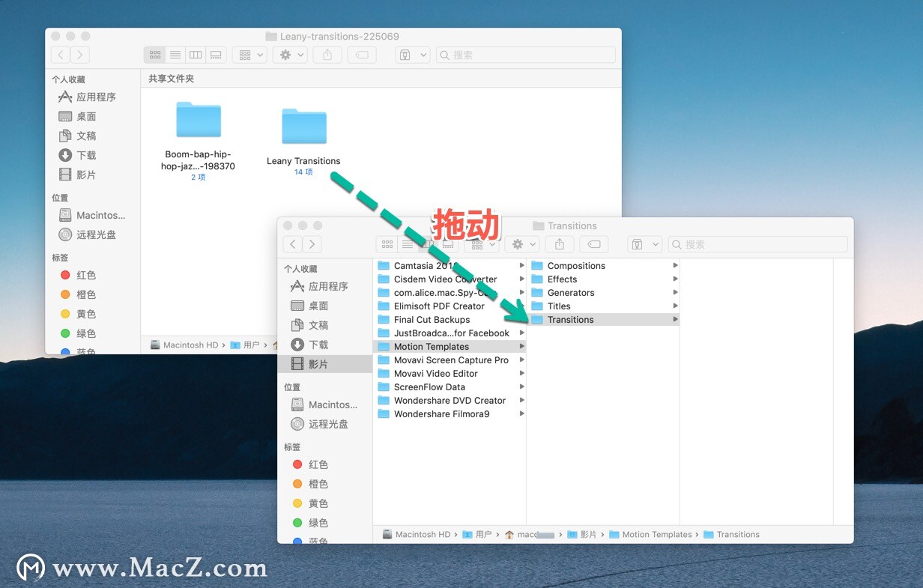
Task: Open 影片 in Transitions window sidebar
Action: [x=325, y=364]
